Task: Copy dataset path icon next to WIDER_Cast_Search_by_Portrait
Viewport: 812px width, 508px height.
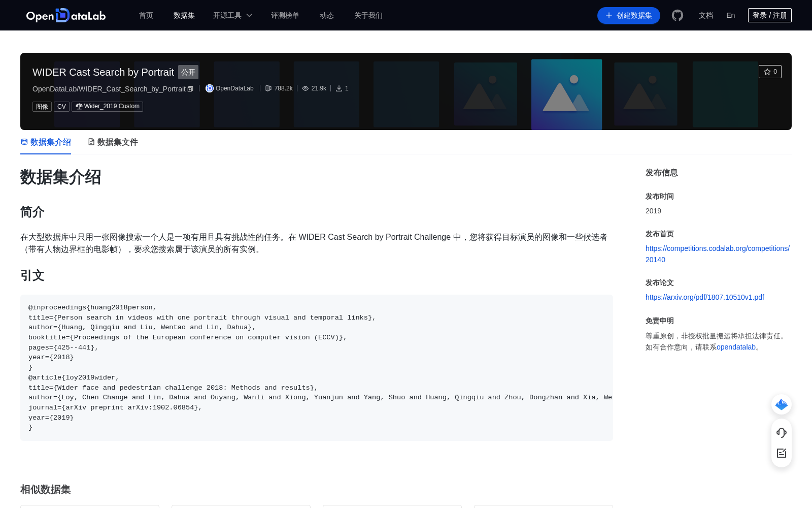Action: click(x=190, y=89)
